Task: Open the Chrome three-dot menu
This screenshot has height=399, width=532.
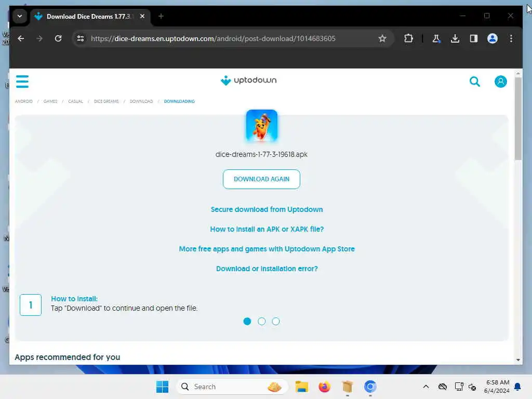Action: tap(511, 38)
